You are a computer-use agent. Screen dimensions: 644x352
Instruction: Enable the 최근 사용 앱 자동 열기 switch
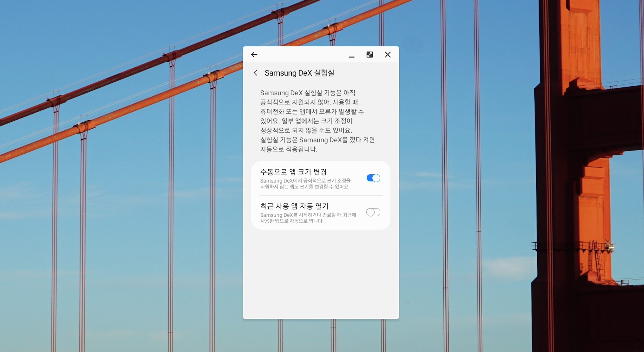(x=373, y=212)
